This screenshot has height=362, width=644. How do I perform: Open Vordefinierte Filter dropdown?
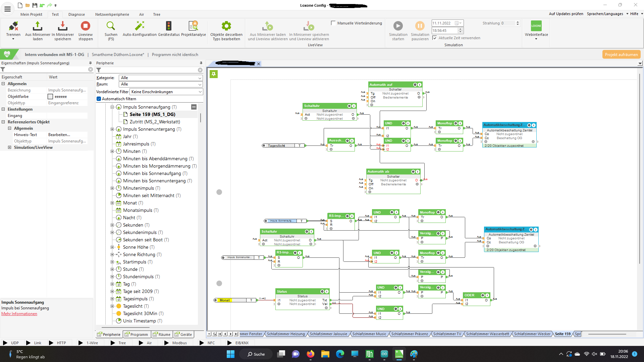point(166,92)
